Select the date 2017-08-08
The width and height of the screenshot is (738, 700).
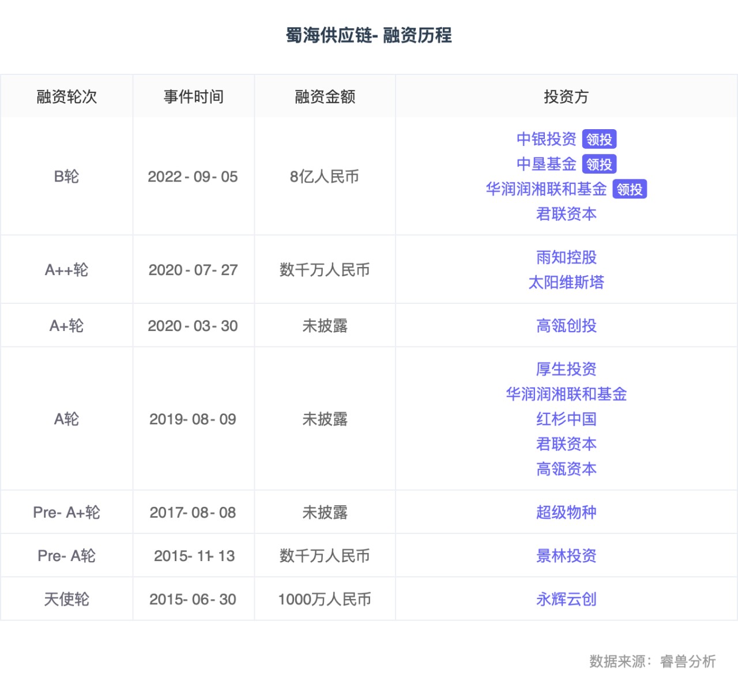(x=193, y=512)
